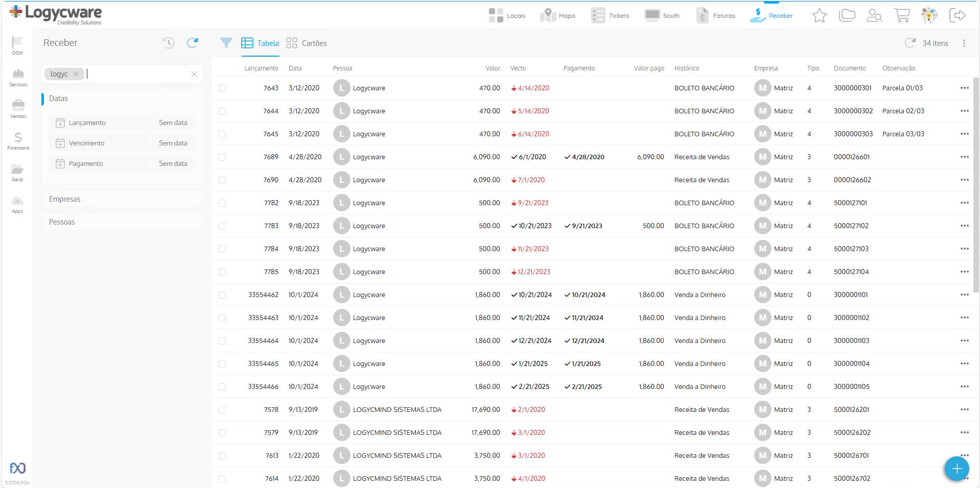Remove the logyc filter chip
The height and width of the screenshot is (488, 980).
[x=76, y=74]
